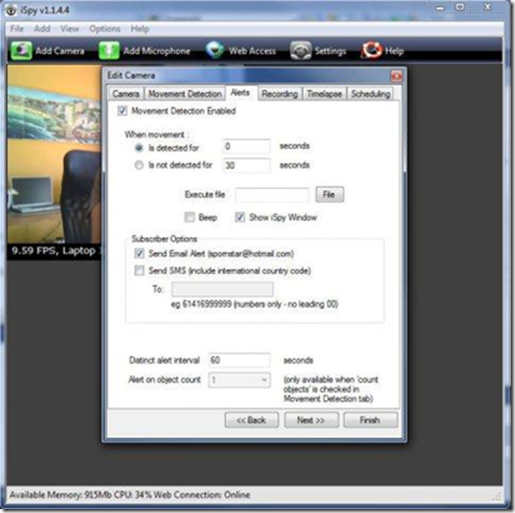Enable the Send SMS checkbox
515x513 pixels.
[139, 270]
